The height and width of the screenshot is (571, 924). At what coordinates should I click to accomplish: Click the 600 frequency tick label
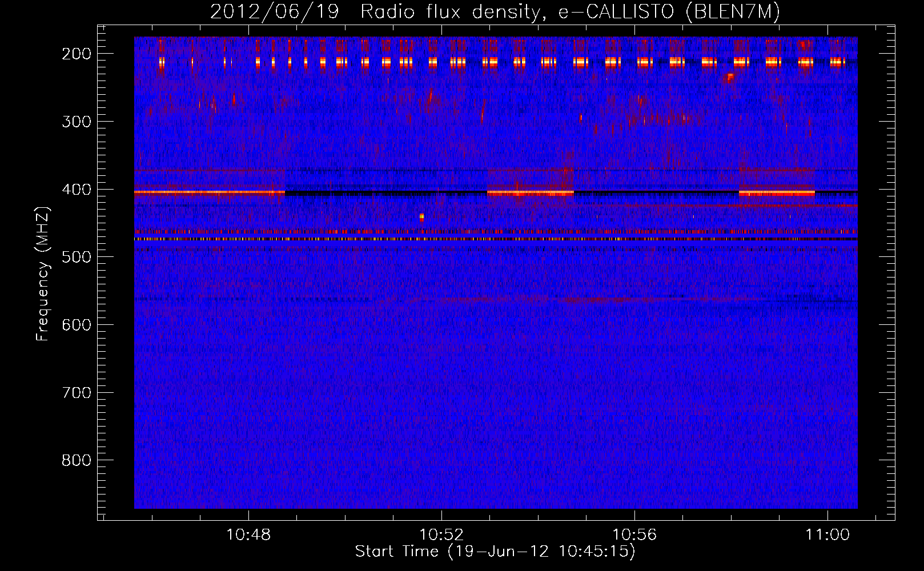coord(77,325)
